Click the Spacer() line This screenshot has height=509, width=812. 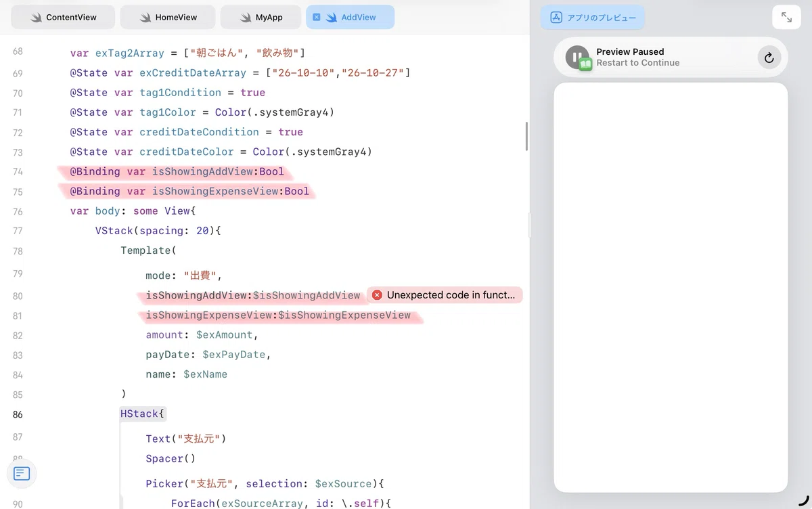(171, 458)
